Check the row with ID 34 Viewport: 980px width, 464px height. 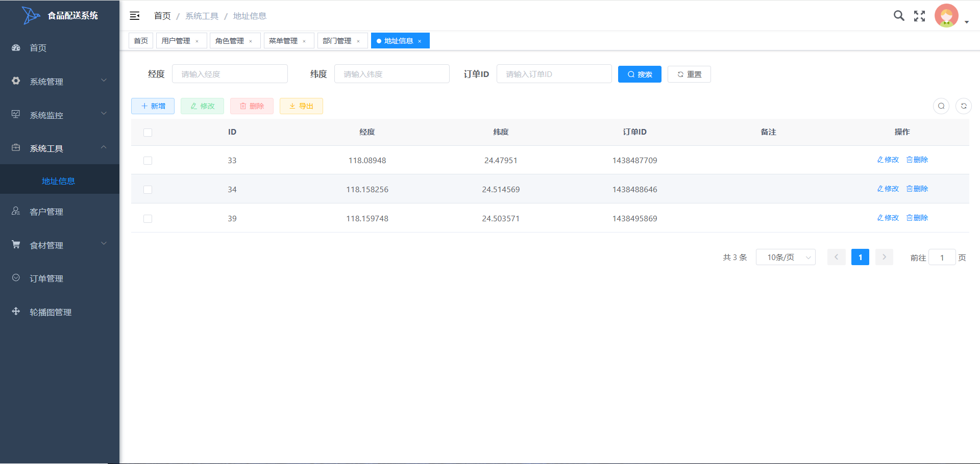pos(148,190)
